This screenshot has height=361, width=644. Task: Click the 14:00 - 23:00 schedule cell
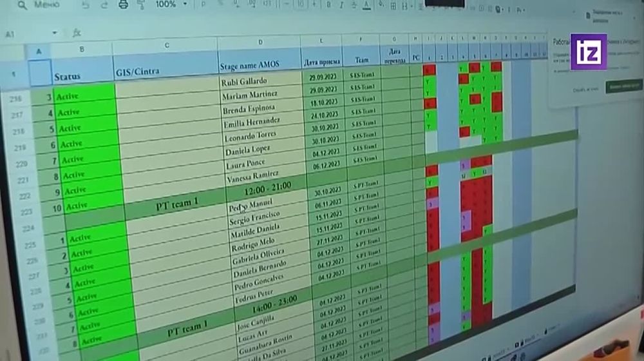click(x=275, y=306)
